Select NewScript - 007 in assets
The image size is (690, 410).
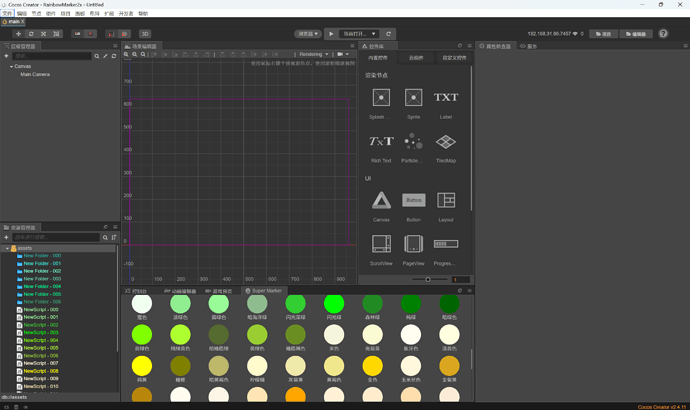point(40,363)
